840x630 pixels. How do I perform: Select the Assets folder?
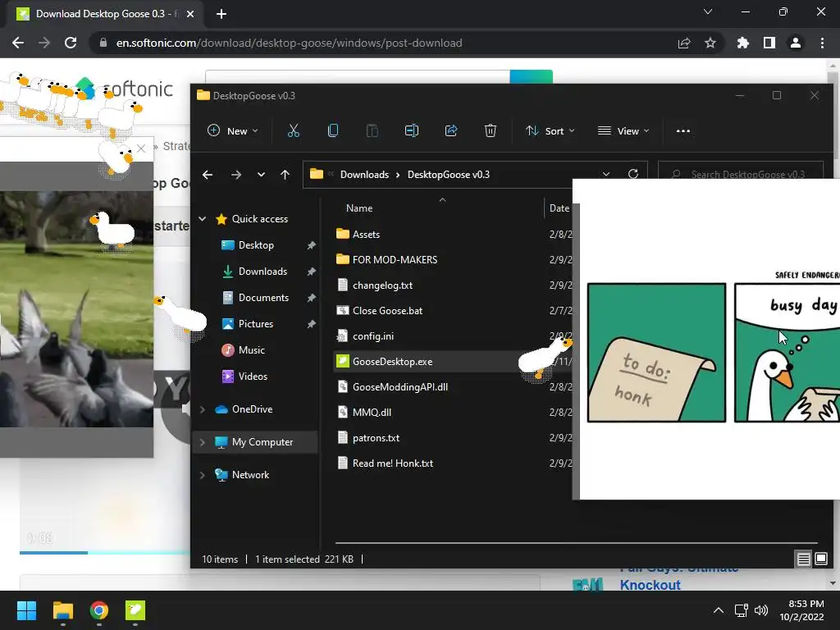pos(366,234)
